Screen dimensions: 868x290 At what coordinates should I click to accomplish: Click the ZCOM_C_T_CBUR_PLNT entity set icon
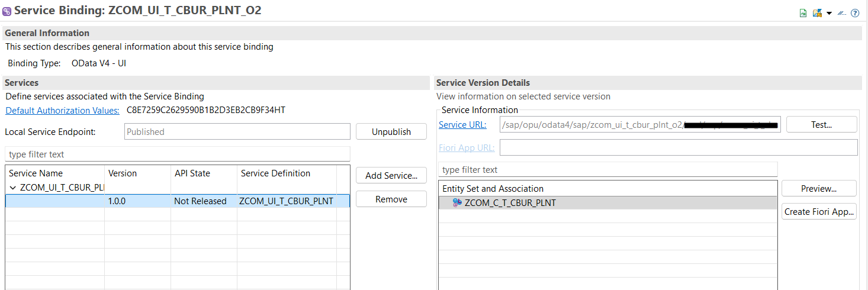(457, 203)
